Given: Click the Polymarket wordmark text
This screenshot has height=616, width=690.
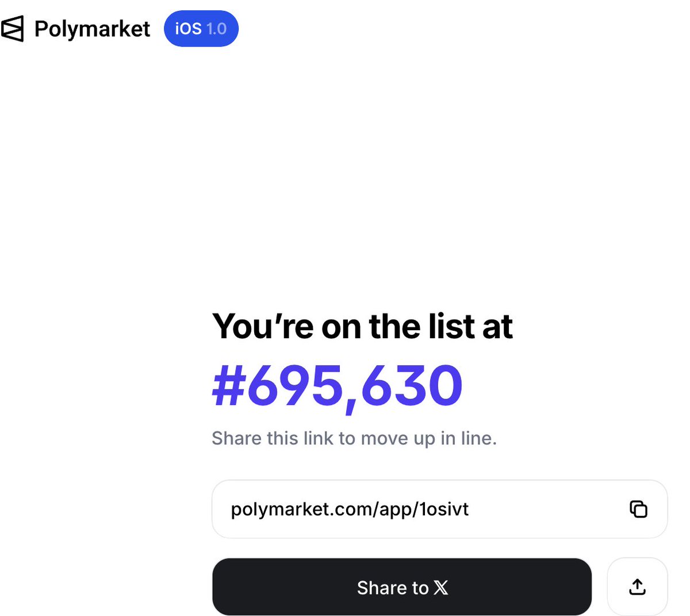Looking at the screenshot, I should coord(92,29).
